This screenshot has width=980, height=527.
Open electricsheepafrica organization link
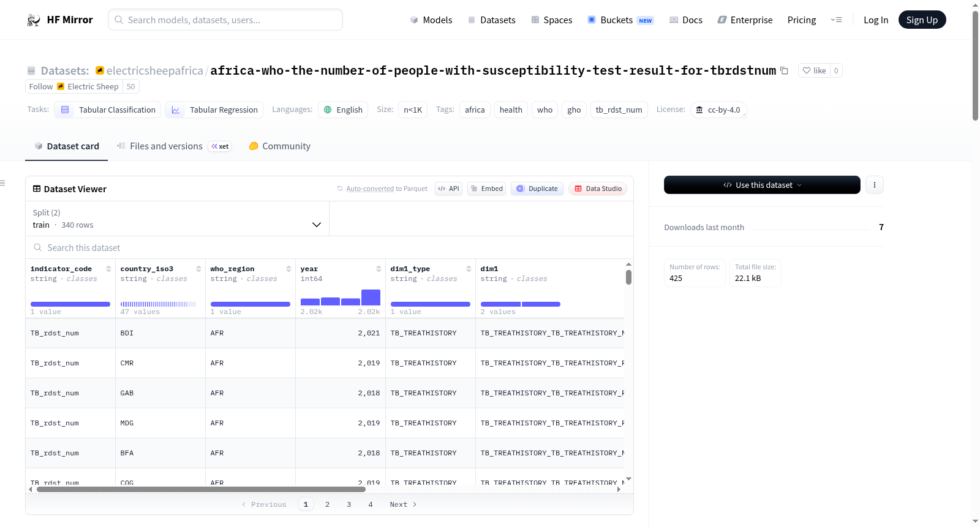(154, 70)
